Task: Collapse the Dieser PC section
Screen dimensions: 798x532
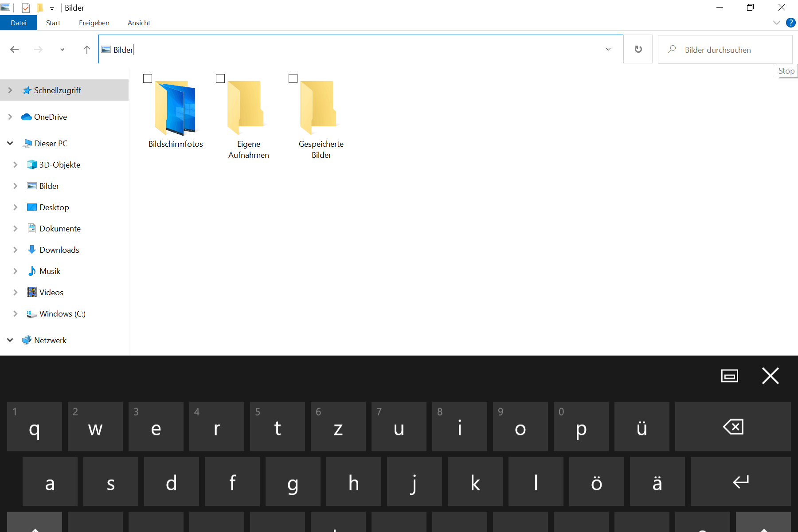Action: pos(10,143)
